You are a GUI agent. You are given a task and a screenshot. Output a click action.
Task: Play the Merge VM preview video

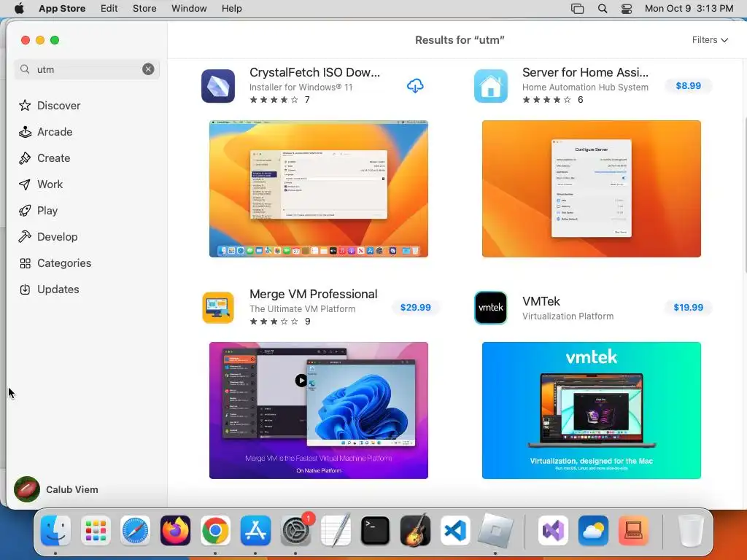(x=301, y=380)
